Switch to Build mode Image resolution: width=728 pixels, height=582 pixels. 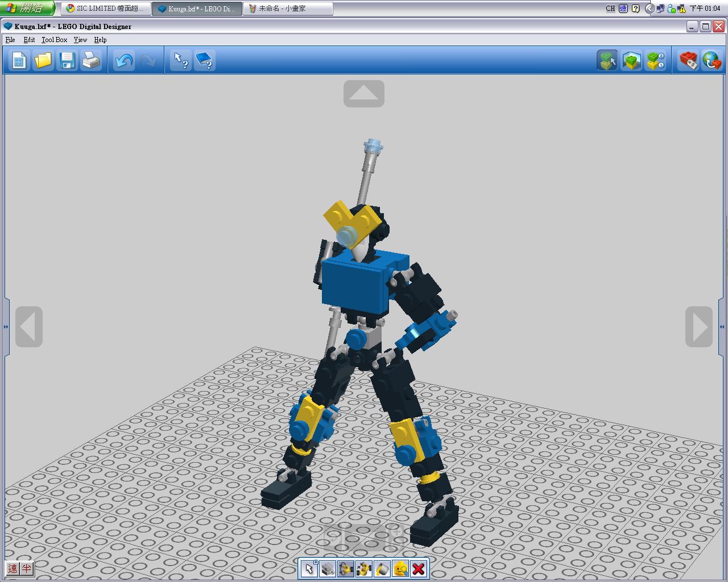coord(607,60)
